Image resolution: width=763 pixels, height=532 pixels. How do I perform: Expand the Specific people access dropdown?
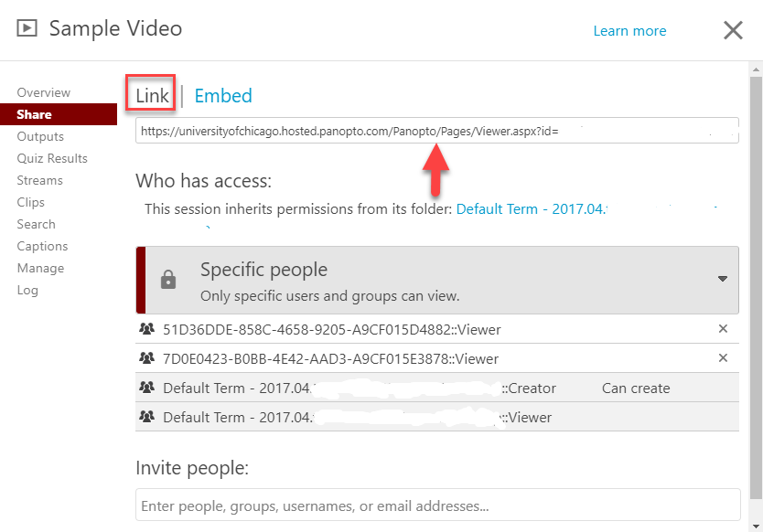point(722,279)
